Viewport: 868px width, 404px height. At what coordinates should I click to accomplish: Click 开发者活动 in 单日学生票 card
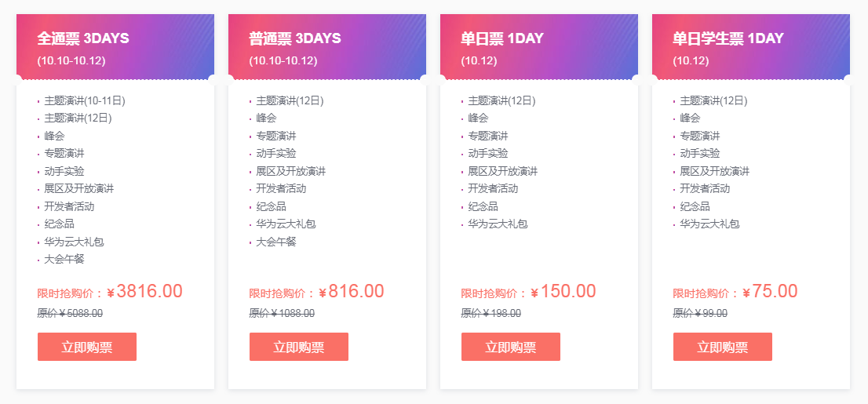(705, 189)
